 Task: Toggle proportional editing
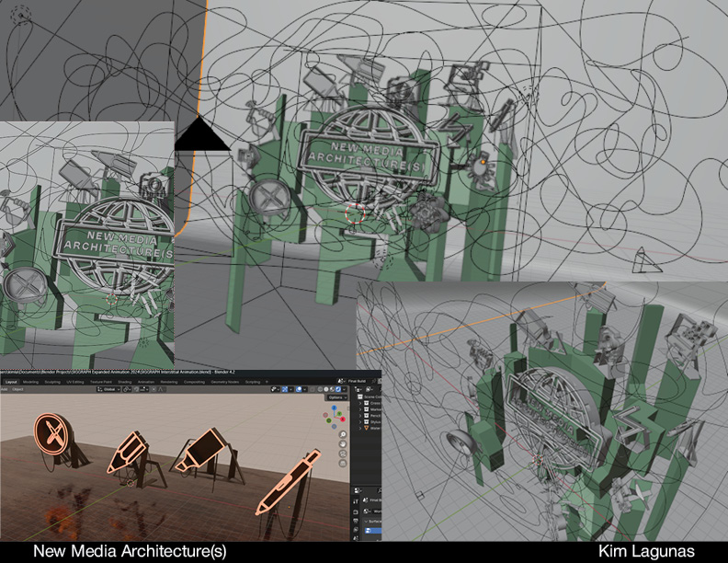coord(154,389)
